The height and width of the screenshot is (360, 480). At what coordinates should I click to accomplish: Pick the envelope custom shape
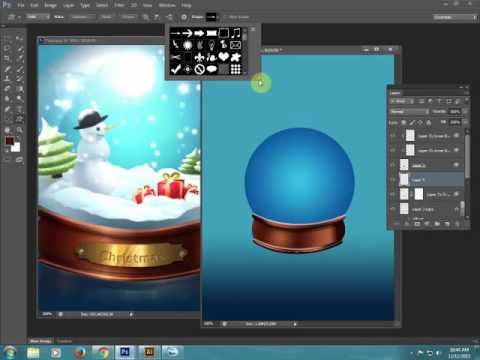click(x=236, y=45)
